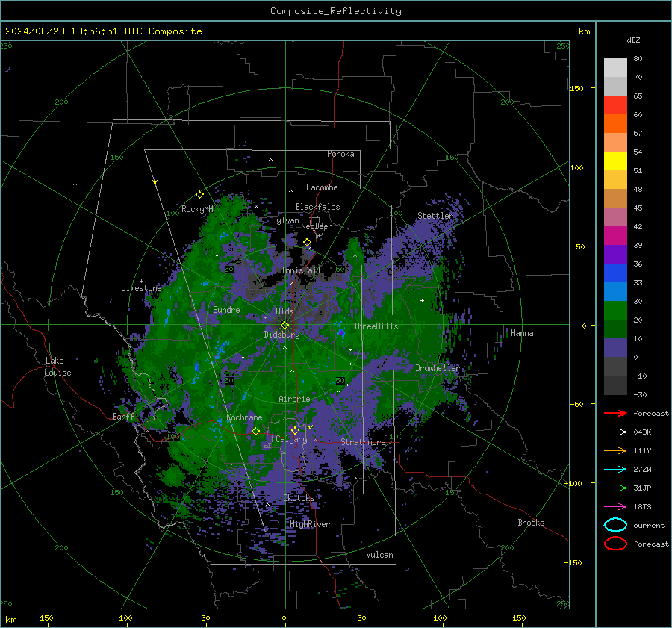The width and height of the screenshot is (672, 628).
Task: Click the red forecast ellipse in the legend
Action: tap(615, 544)
